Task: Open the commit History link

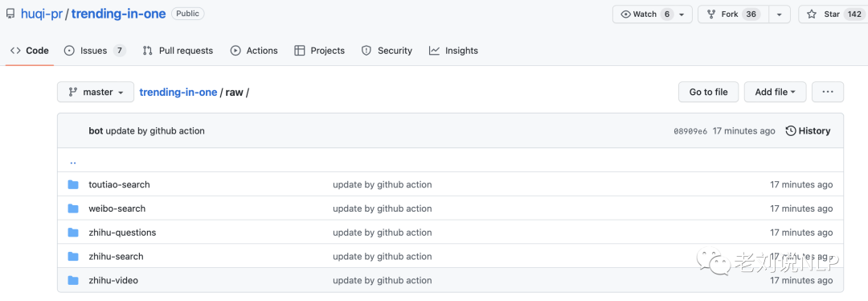Action: 809,131
